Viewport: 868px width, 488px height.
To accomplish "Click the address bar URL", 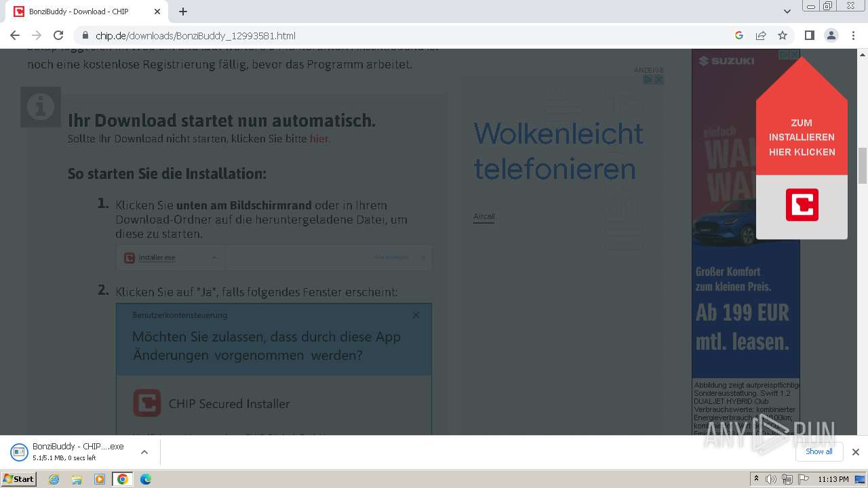I will [x=195, y=35].
